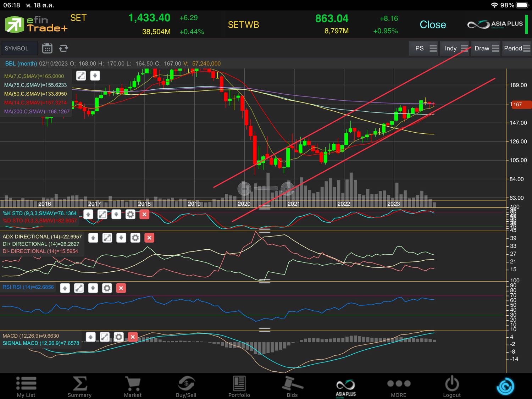Screen dimensions: 532x399
Task: Grab the divider handle above the RSI panel
Action: coord(265,281)
